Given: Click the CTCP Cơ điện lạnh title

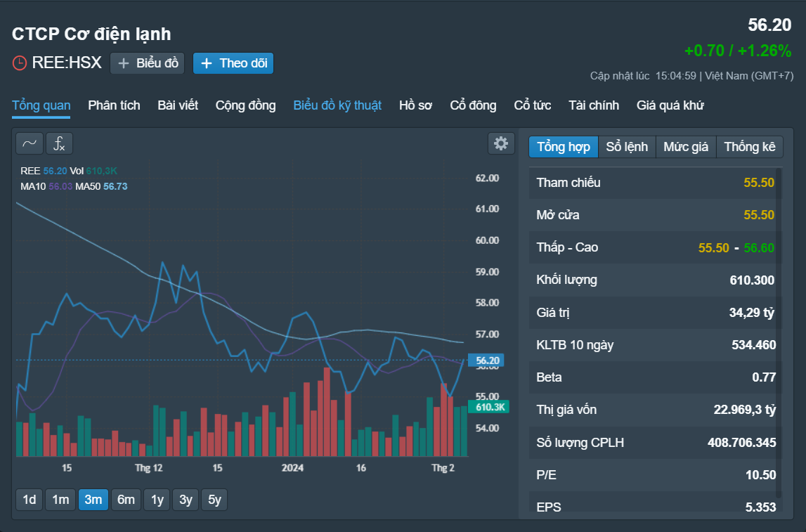Looking at the screenshot, I should point(91,34).
